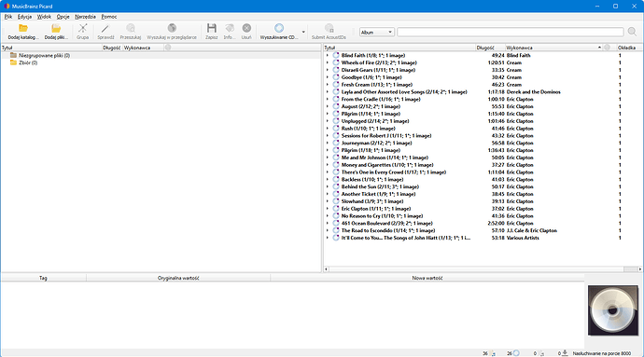
Task: Click the Dodaj katalog folder icon
Action: 23,28
